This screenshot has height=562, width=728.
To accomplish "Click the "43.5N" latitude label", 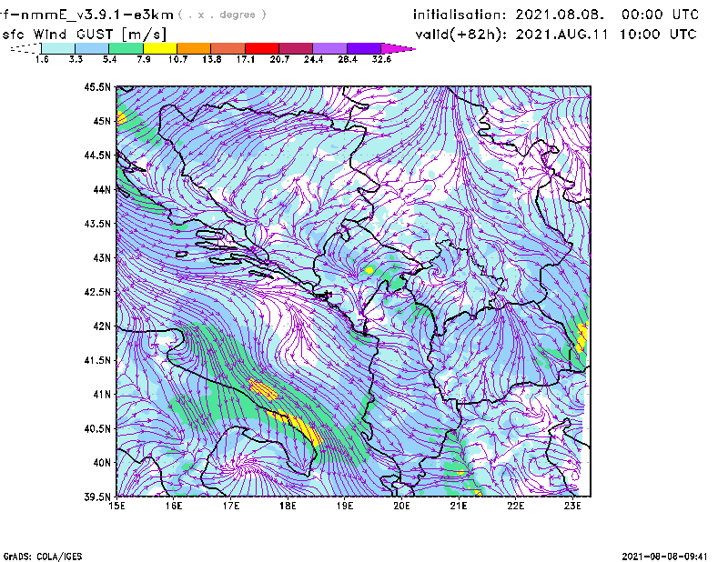I will click(98, 224).
